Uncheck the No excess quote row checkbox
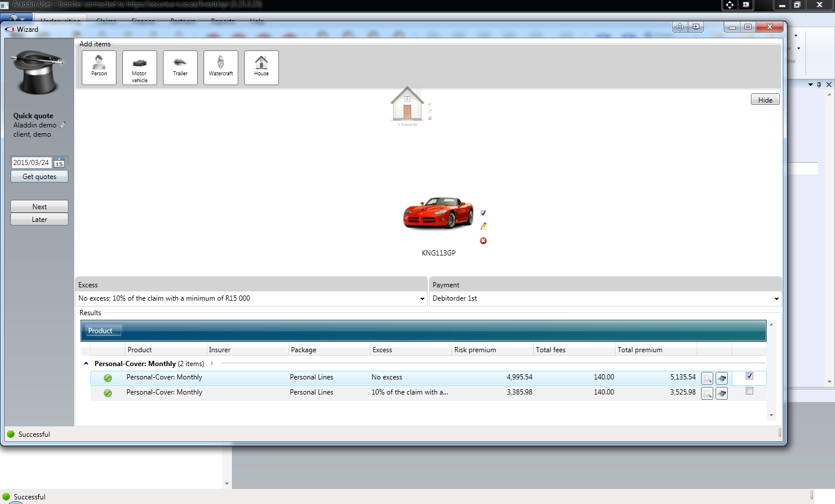 tap(749, 376)
